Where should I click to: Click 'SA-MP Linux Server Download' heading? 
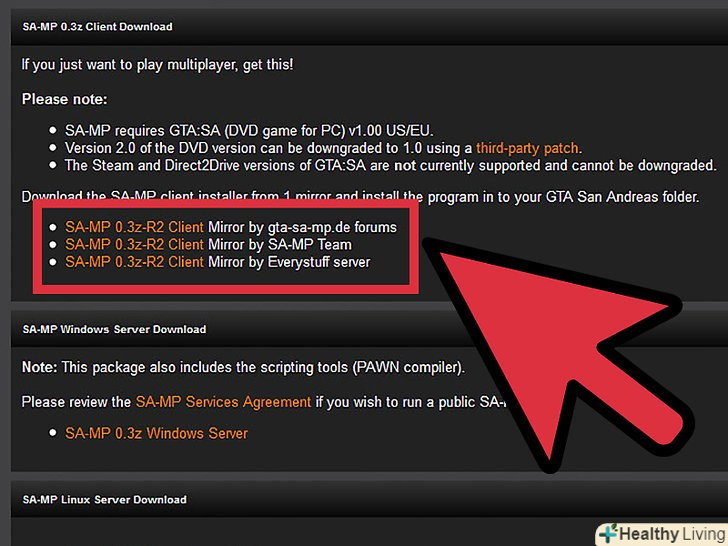click(104, 500)
